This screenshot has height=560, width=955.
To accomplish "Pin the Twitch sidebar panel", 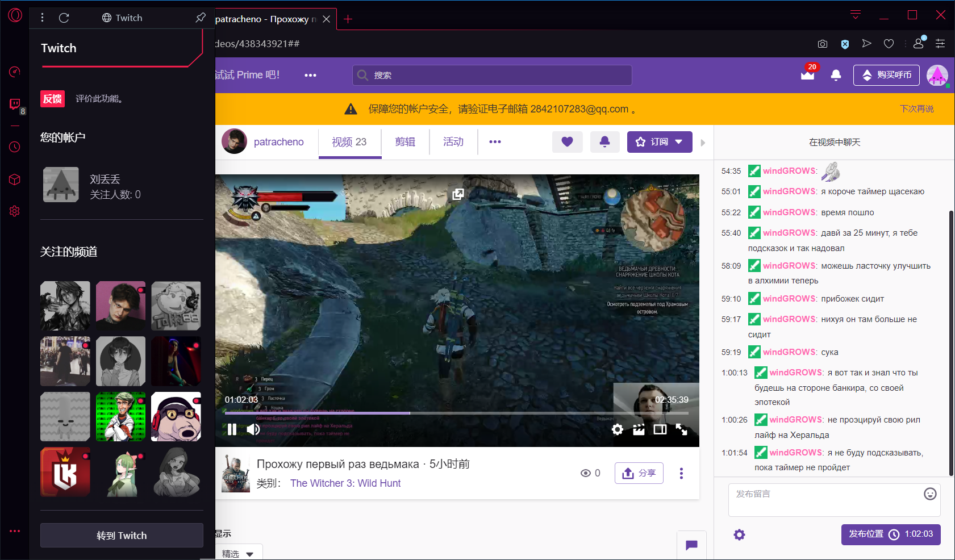I will 201,18.
